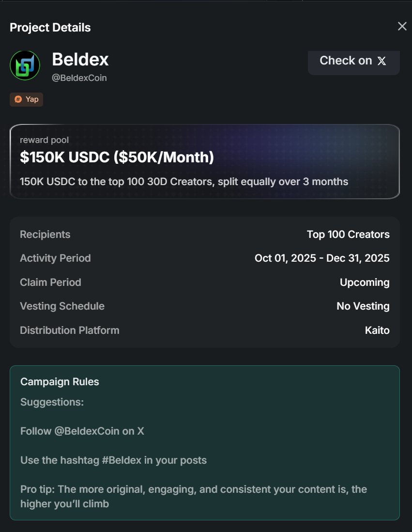Click the reward pool split description text
Screen dimensions: 412x532
coord(184,182)
